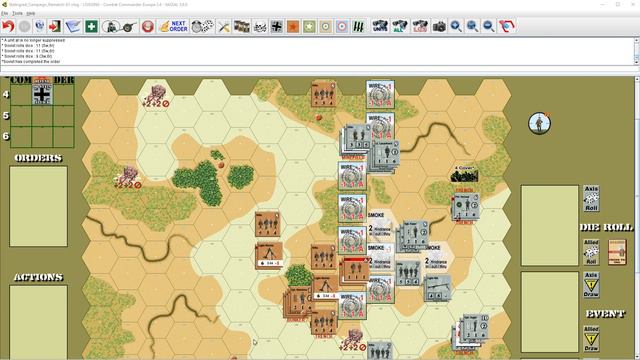Click the upper SMOKE 2 Hindrance marker
Screen dimensions: 640x360
click(x=380, y=226)
